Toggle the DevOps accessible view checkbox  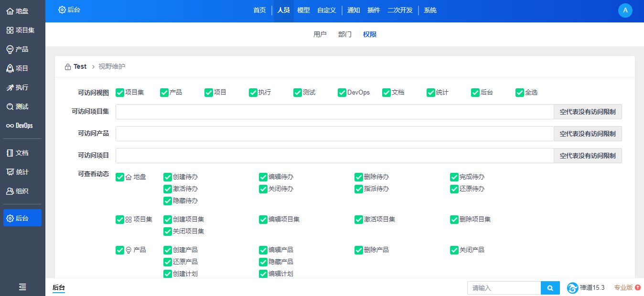342,93
